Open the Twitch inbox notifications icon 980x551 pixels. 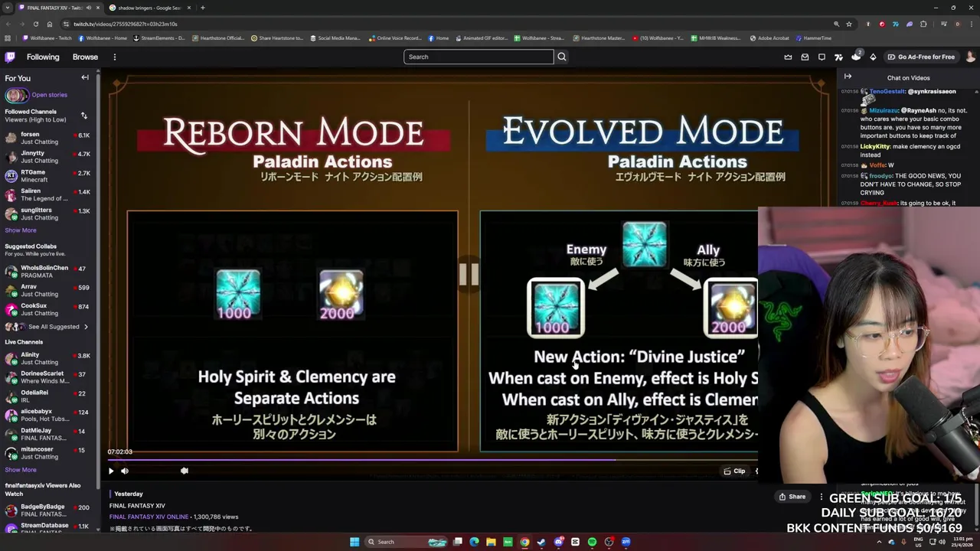click(x=805, y=57)
